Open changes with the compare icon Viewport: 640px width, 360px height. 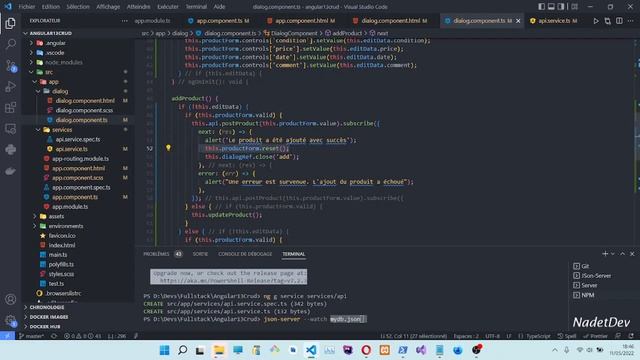coord(608,21)
